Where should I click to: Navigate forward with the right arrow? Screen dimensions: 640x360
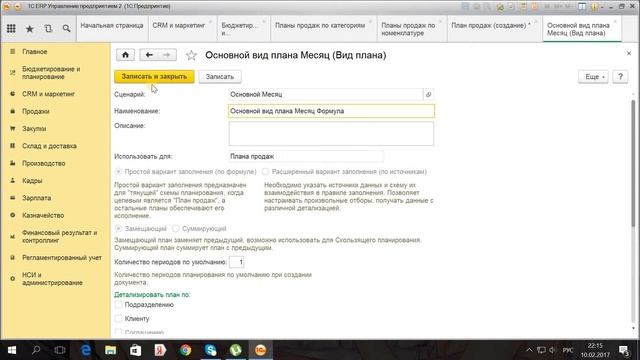click(x=167, y=55)
